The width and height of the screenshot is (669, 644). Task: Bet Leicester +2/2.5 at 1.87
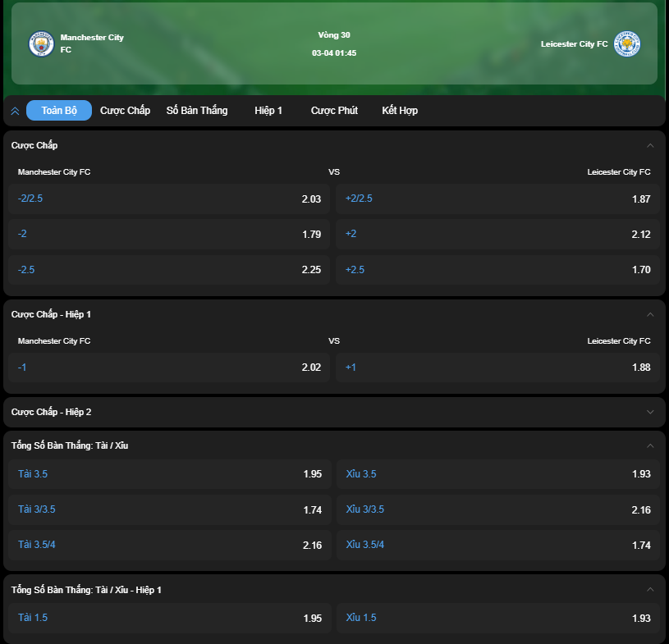click(497, 199)
